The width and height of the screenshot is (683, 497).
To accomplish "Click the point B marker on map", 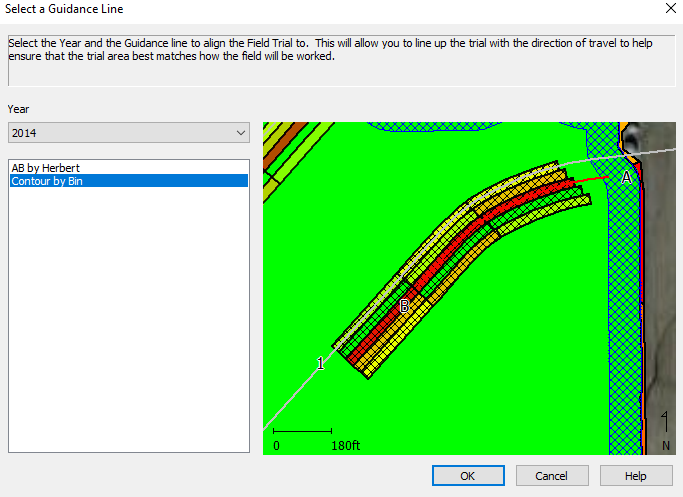I will (404, 307).
